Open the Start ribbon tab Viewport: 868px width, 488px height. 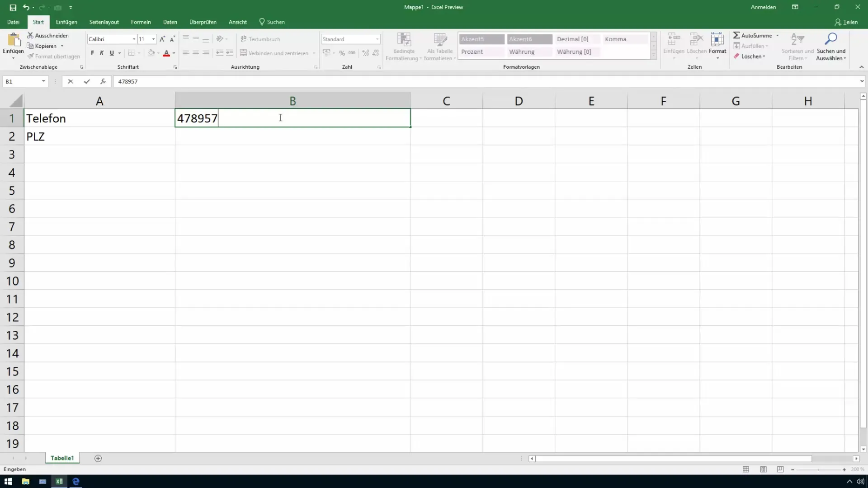tap(38, 22)
